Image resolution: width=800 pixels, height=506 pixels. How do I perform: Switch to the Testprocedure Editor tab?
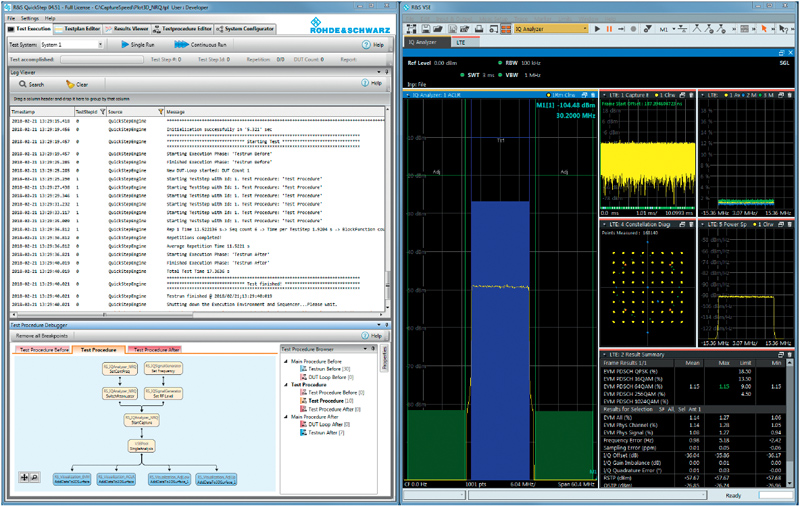pyautogui.click(x=182, y=29)
